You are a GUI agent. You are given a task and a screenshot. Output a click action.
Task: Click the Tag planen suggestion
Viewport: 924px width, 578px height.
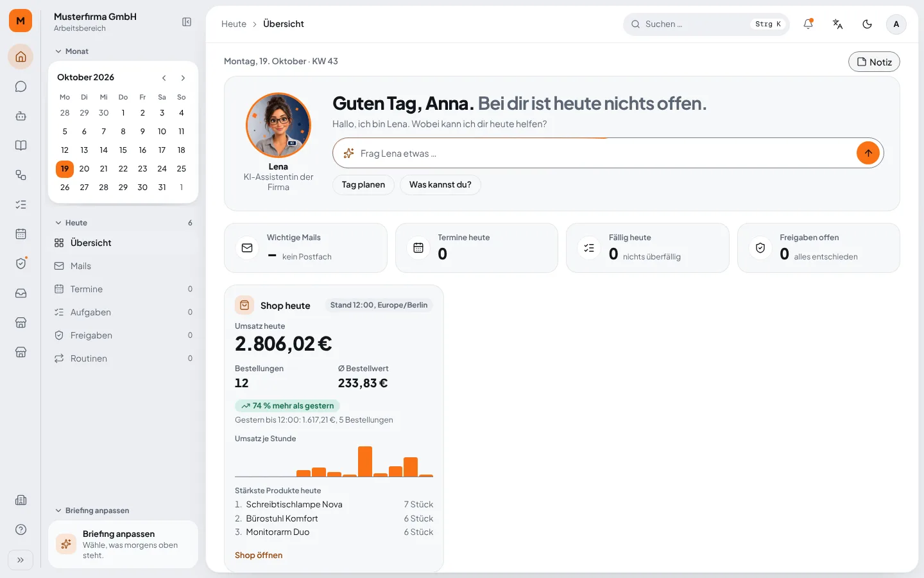click(363, 184)
